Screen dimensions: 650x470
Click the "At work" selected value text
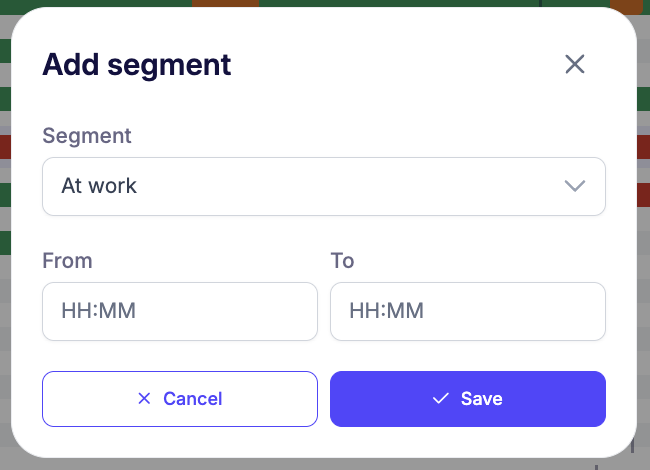[x=99, y=186]
